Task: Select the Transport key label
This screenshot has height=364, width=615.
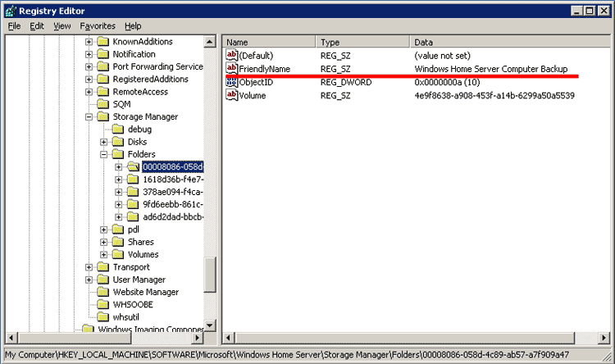Action: (x=131, y=267)
